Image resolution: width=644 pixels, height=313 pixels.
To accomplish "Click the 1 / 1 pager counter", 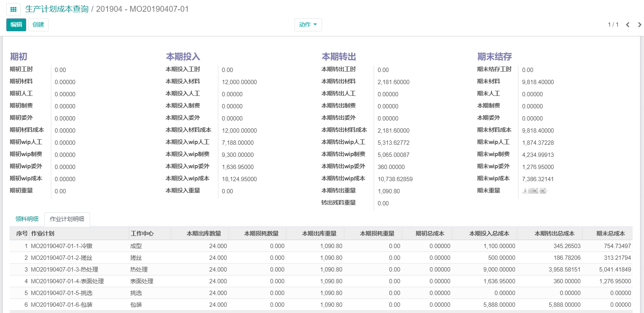I will point(613,25).
